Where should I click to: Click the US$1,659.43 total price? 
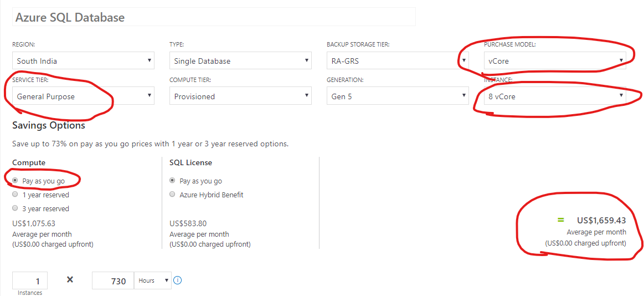pos(601,221)
